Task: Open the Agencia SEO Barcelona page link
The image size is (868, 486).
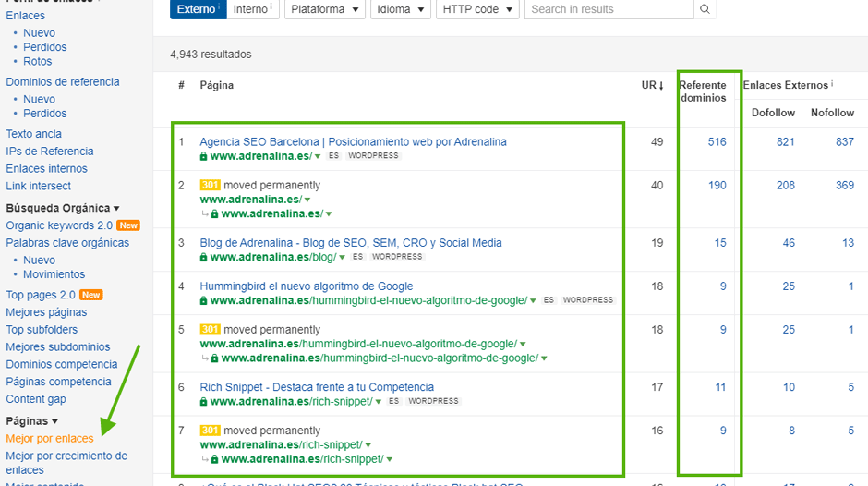Action: (353, 141)
